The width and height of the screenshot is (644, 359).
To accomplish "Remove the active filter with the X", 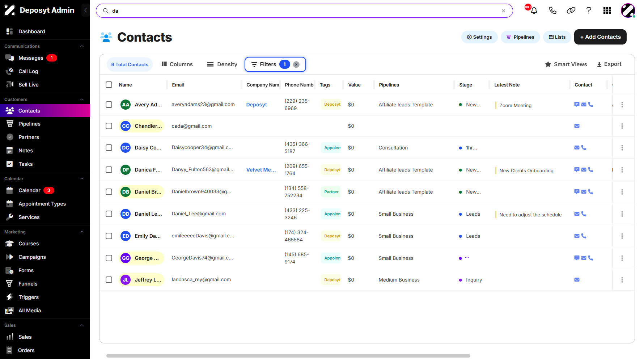I will [296, 64].
